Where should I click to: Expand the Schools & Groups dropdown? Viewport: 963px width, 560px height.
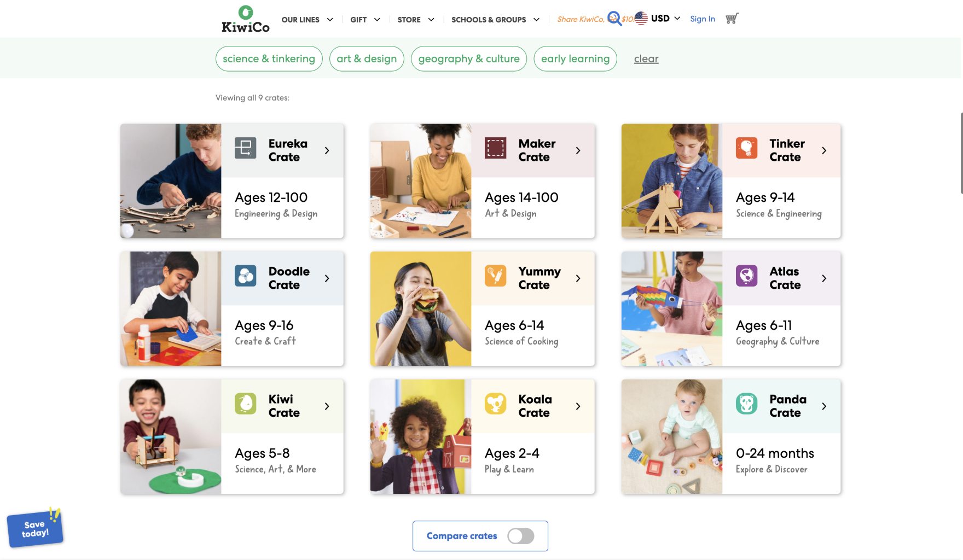tap(495, 20)
